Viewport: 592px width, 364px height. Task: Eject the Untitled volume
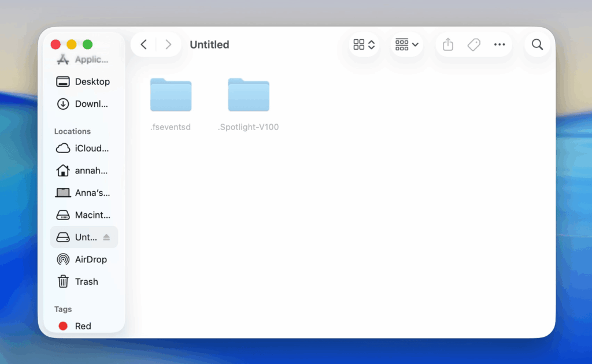pos(106,237)
